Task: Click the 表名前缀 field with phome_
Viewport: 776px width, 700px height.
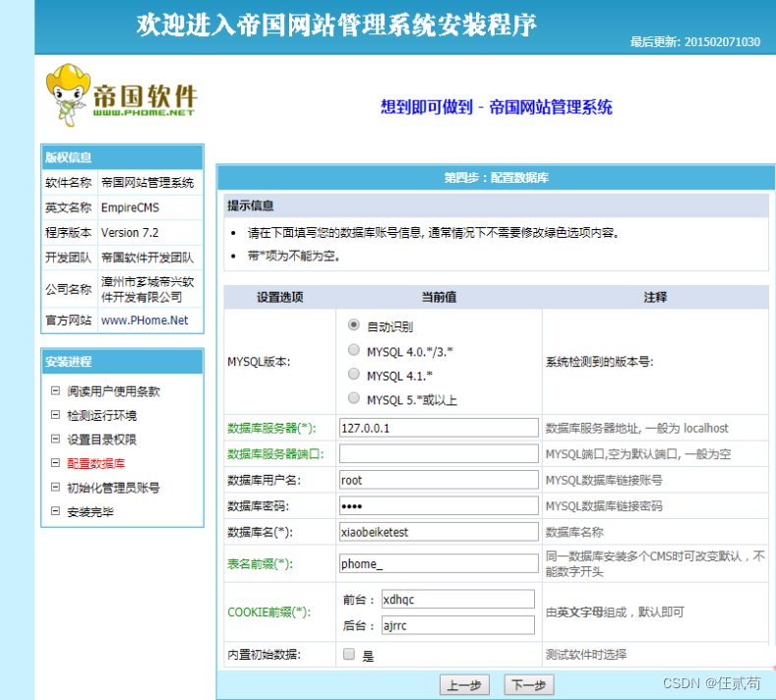Action: pos(439,563)
